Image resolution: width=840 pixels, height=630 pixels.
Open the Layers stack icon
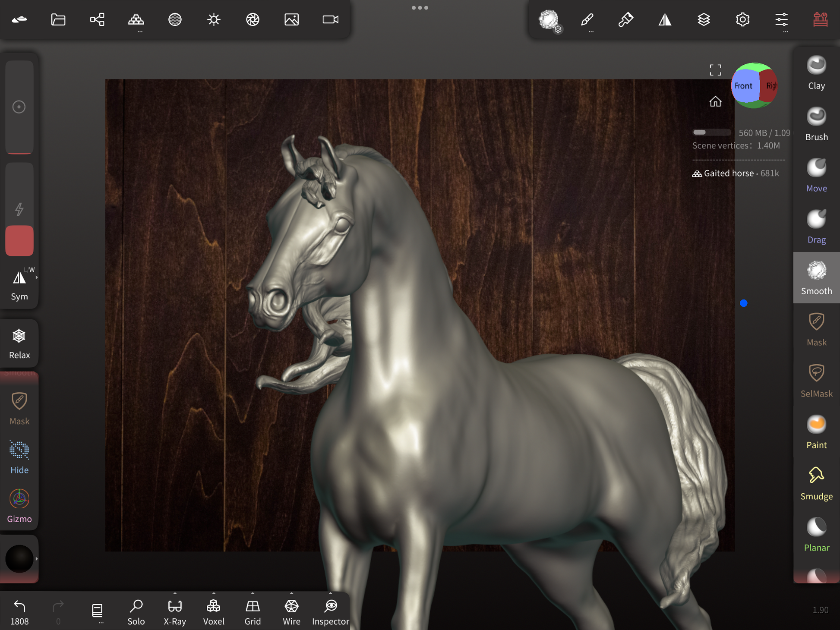[704, 19]
